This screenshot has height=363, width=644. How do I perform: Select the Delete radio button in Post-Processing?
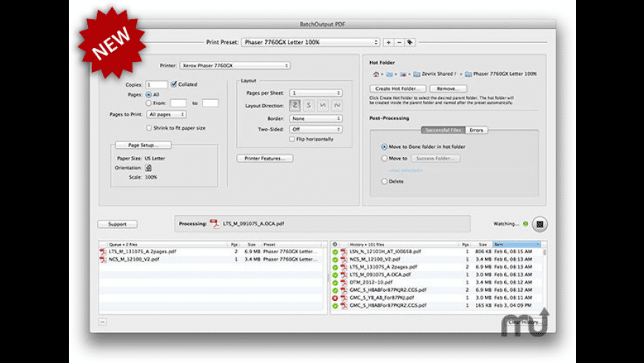384,181
